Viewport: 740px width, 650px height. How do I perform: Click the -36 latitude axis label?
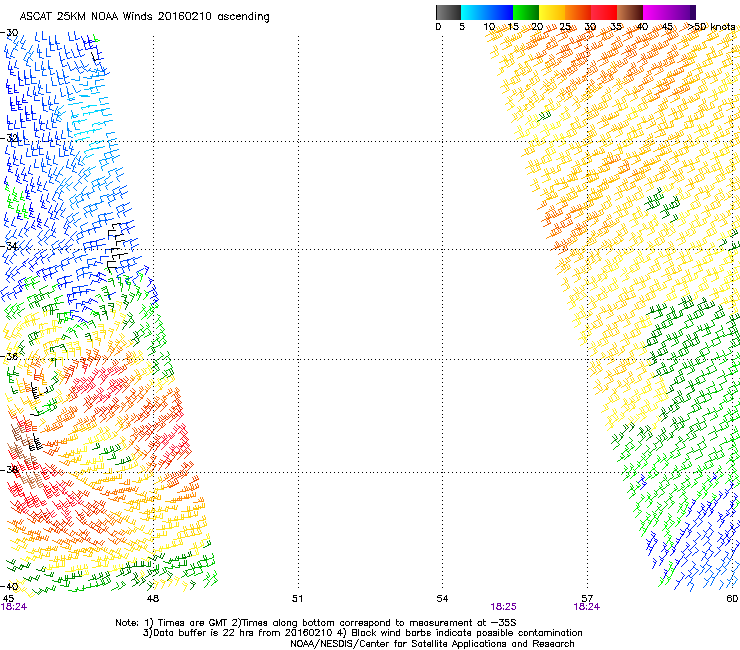[10, 356]
